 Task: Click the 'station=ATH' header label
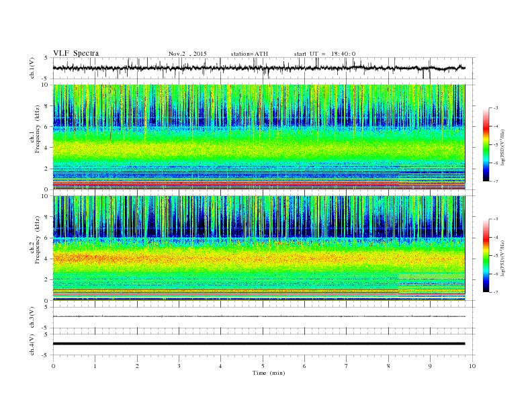click(249, 54)
